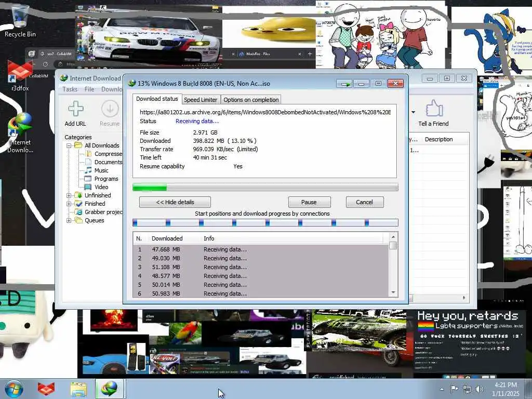532x399 pixels.
Task: Select connection row 2 with 49.030 MB
Action: [261, 258]
